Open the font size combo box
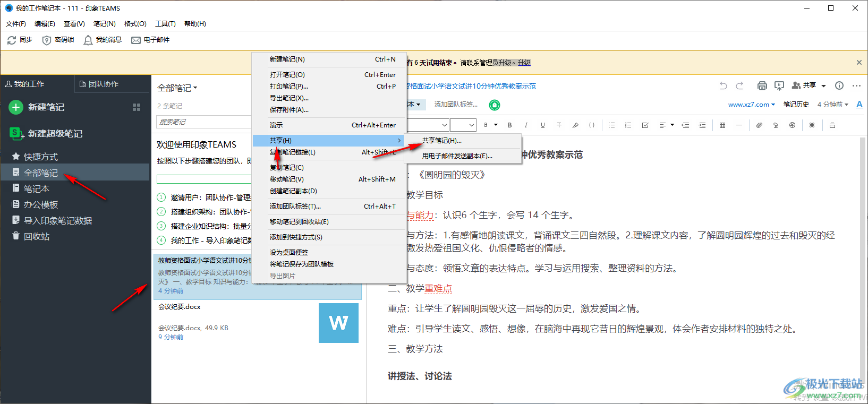The width and height of the screenshot is (868, 404). point(463,125)
